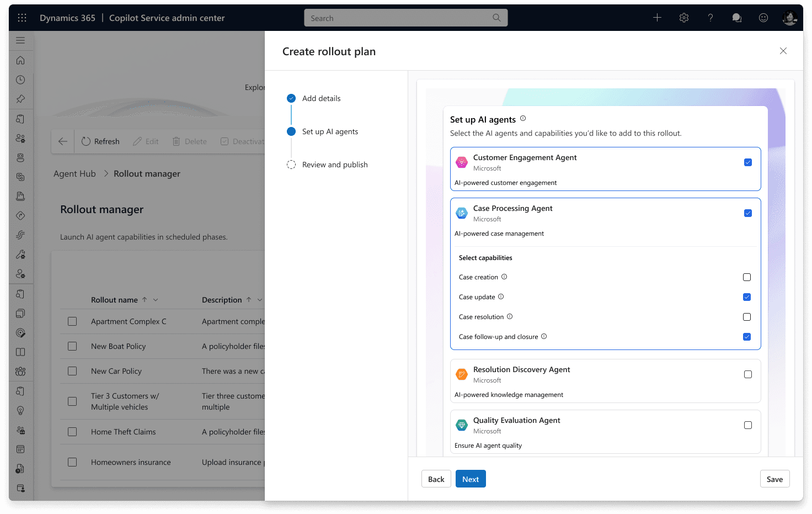This screenshot has height=514, width=812.
Task: Click the Quality Evaluation Agent icon
Action: (x=462, y=425)
